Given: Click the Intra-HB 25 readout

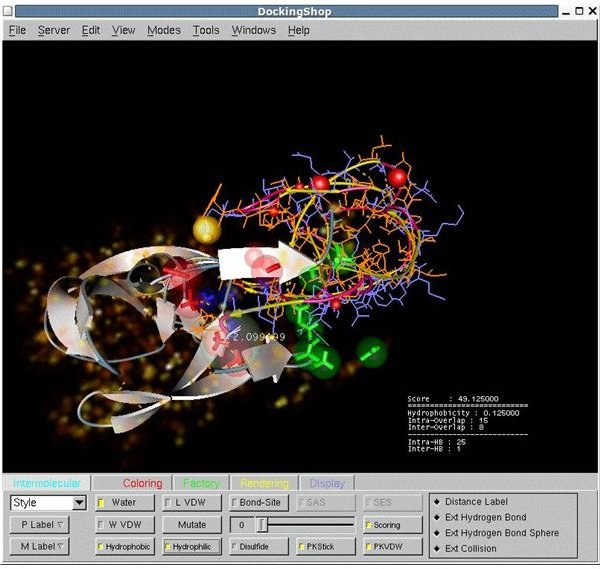Looking at the screenshot, I should (x=436, y=442).
